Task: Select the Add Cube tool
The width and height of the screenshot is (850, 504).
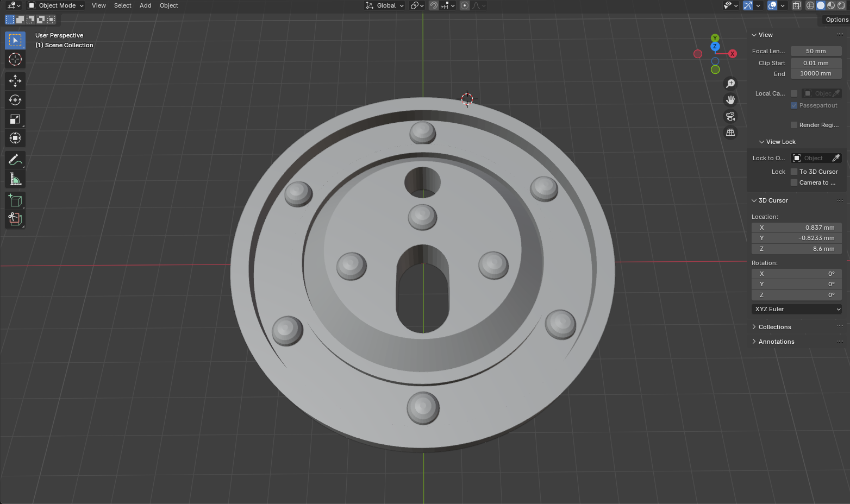Action: point(15,200)
